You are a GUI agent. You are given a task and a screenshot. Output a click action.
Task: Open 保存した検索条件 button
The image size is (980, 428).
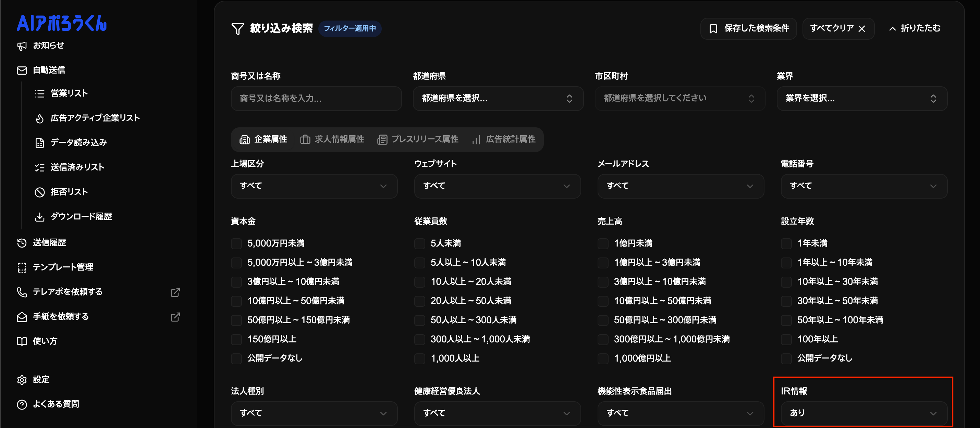pyautogui.click(x=748, y=28)
